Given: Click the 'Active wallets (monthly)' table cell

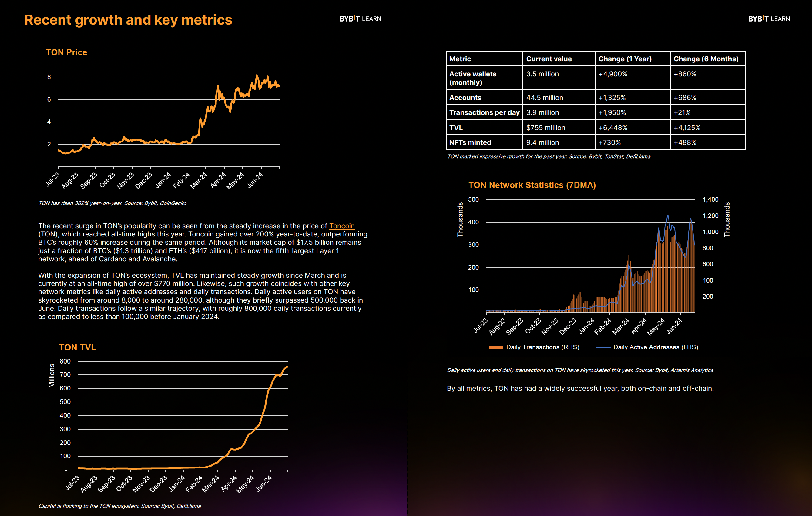Looking at the screenshot, I should tap(485, 78).
